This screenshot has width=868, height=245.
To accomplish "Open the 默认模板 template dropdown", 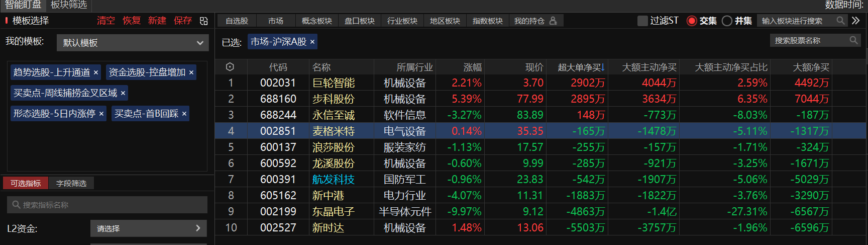I will 133,43.
